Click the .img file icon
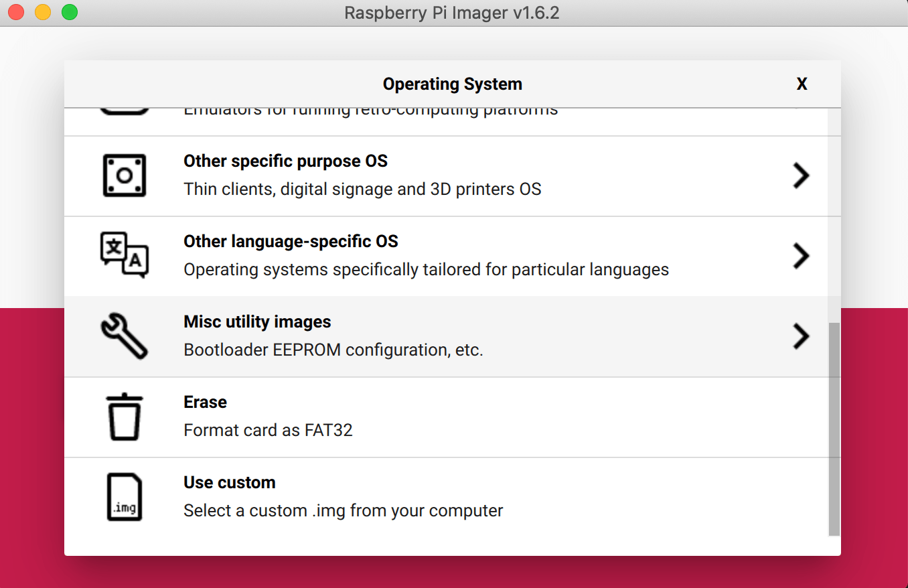 tap(125, 497)
